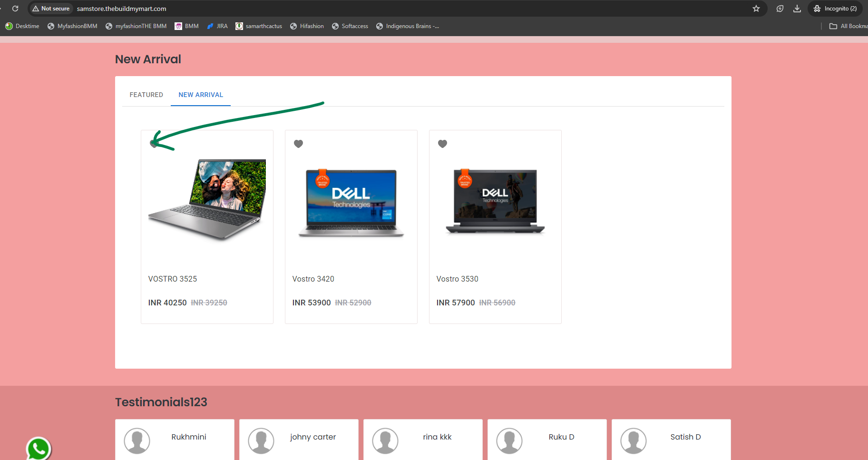Click the Vostro 3530 product name

pyautogui.click(x=458, y=279)
